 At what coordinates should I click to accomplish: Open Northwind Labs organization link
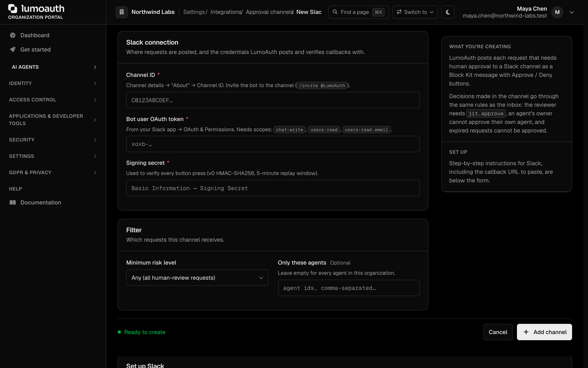pos(153,12)
